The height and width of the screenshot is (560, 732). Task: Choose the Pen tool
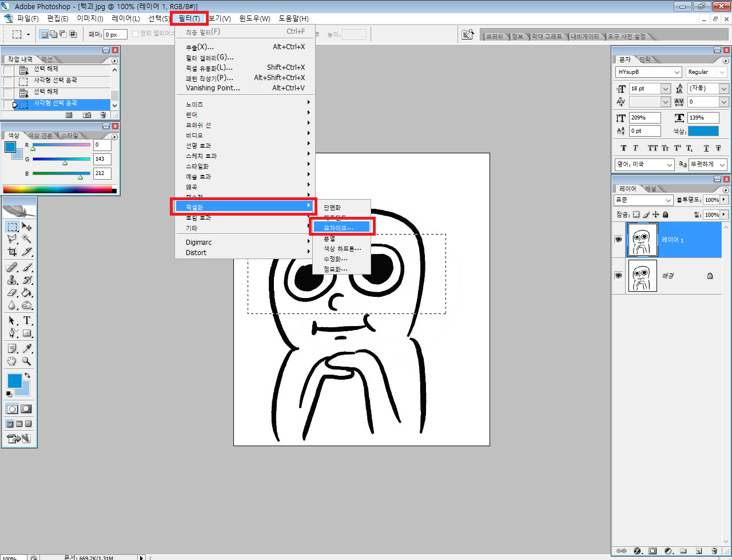[12, 333]
